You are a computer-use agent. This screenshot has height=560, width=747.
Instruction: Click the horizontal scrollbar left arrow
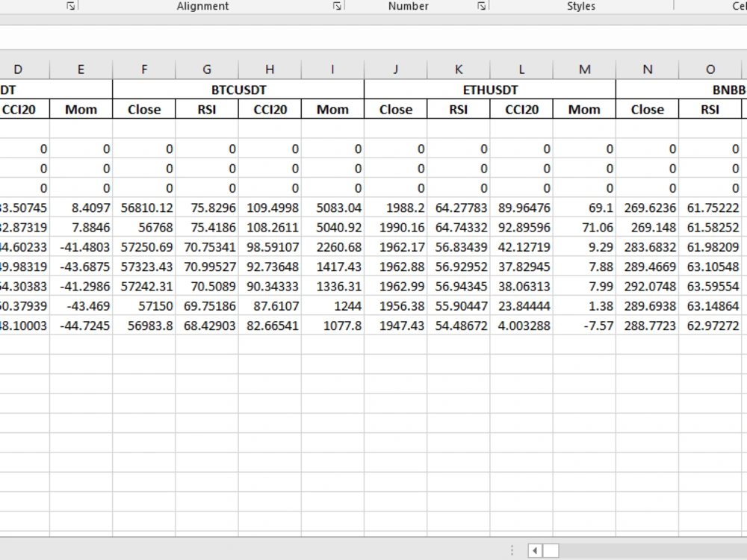point(535,550)
